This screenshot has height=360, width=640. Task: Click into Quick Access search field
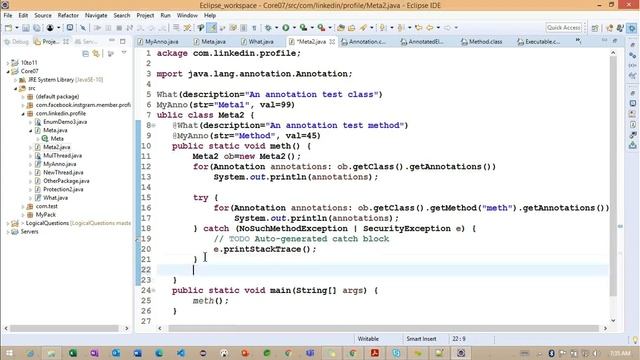pyautogui.click(x=563, y=28)
